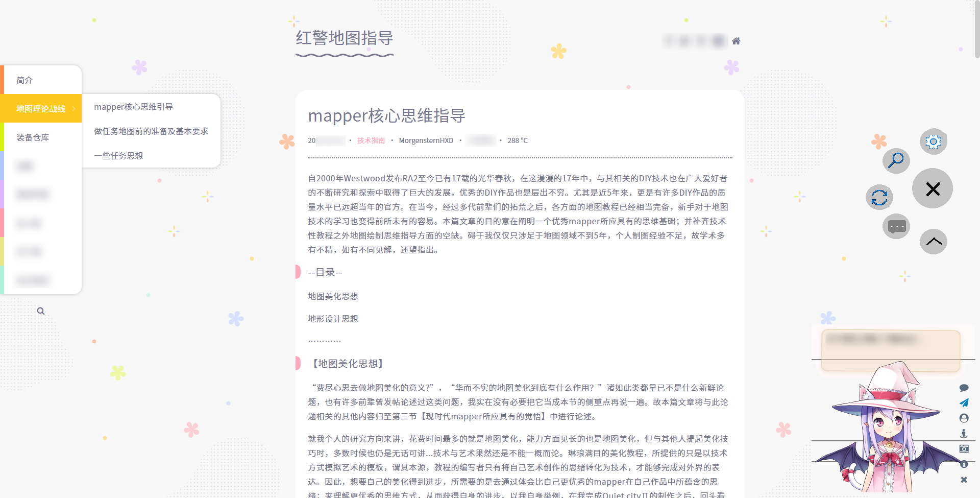Take mascot photo with camera icon
The height and width of the screenshot is (498, 980).
(x=964, y=448)
